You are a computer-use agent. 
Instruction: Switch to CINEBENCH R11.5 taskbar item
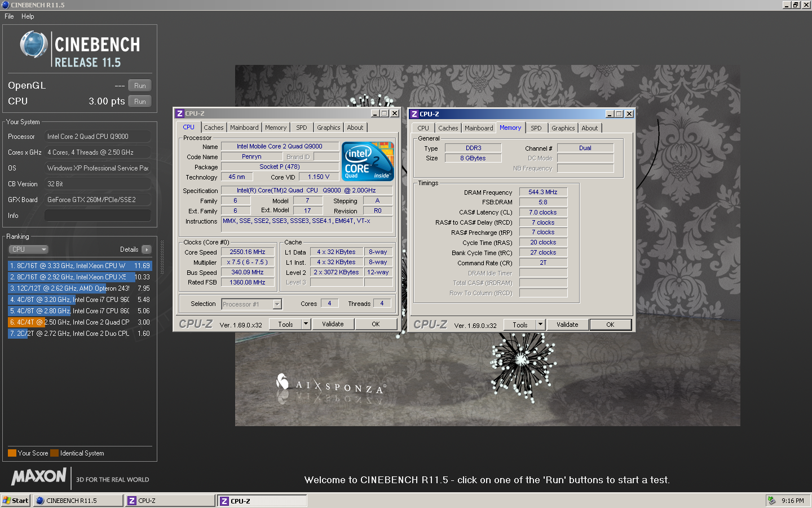(x=78, y=501)
